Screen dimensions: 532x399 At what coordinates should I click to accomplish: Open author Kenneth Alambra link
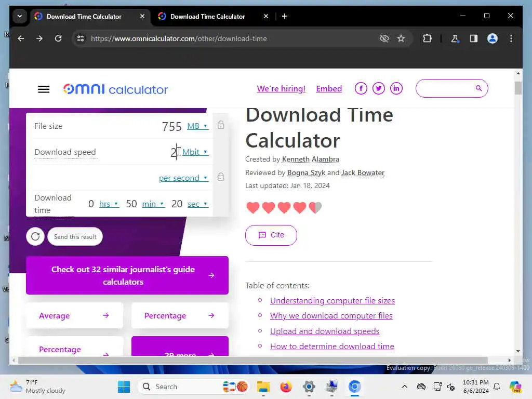point(311,159)
